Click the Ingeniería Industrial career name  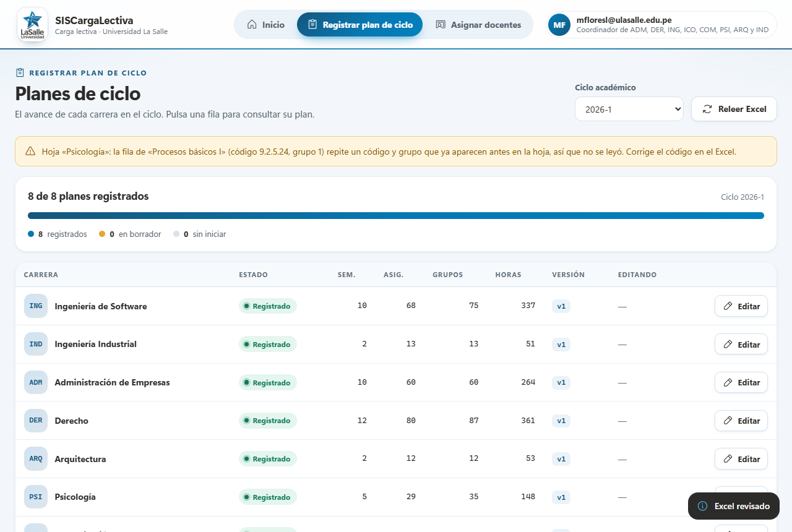pyautogui.click(x=95, y=344)
